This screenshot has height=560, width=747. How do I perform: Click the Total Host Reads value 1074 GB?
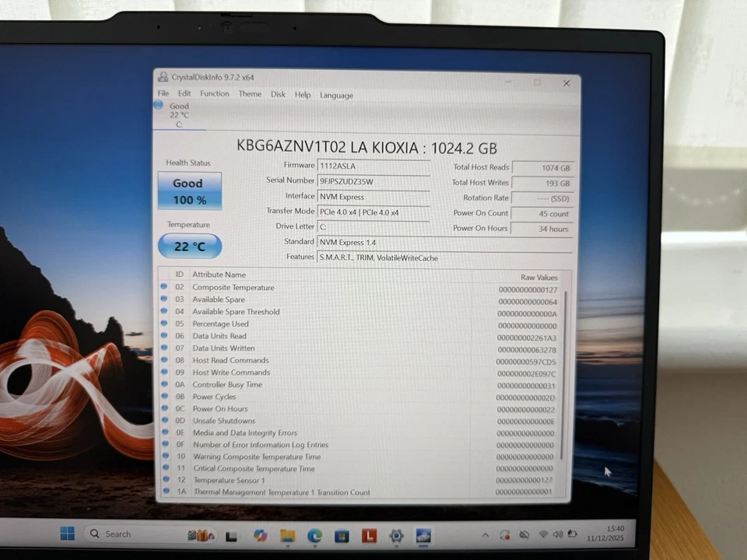pyautogui.click(x=542, y=168)
